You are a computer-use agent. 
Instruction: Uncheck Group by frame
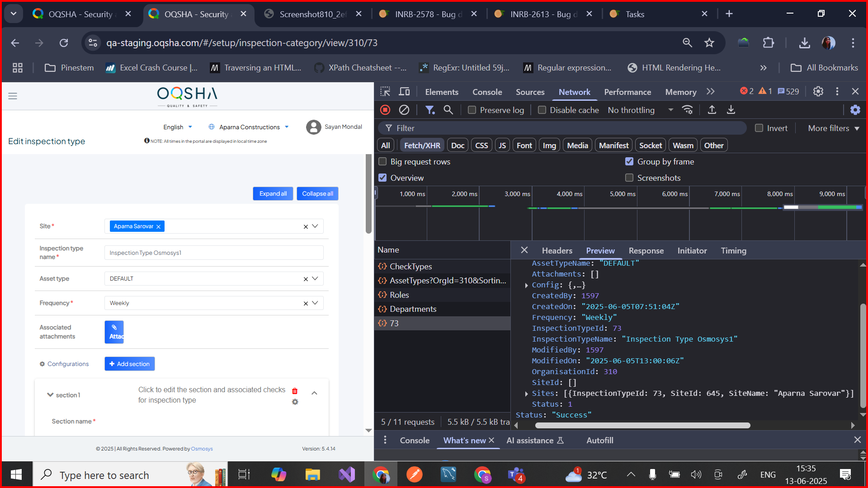(x=629, y=161)
